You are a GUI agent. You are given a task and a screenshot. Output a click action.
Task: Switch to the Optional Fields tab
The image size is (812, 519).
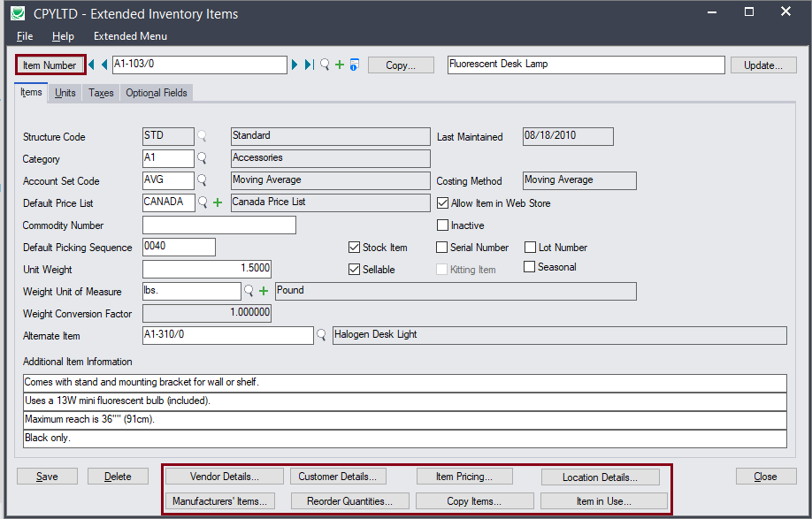point(156,93)
